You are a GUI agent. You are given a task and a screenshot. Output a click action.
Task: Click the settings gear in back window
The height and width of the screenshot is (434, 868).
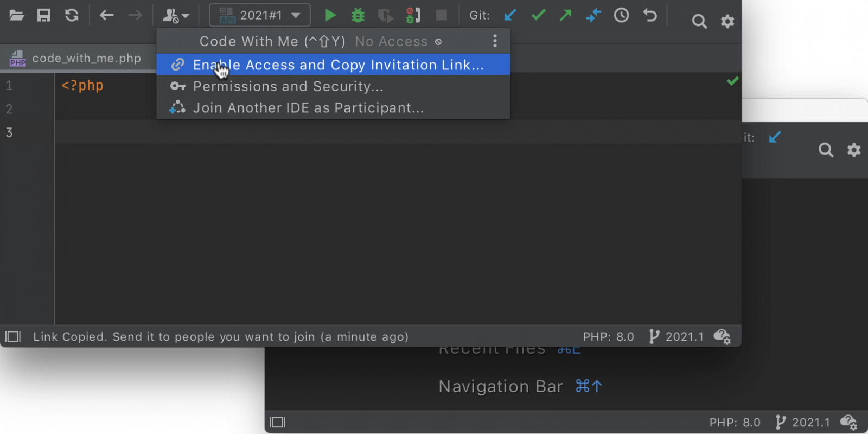pos(854,150)
